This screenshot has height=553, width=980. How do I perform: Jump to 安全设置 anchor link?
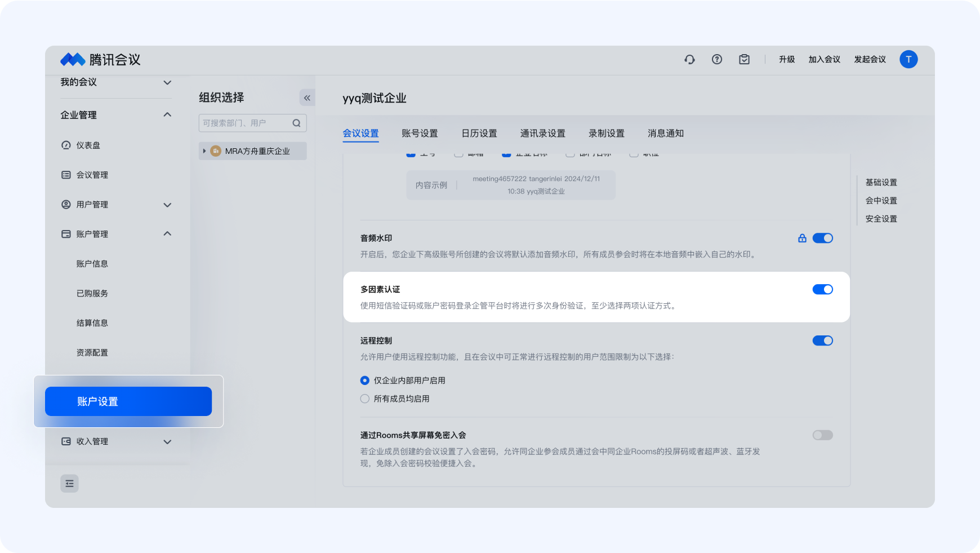tap(881, 219)
